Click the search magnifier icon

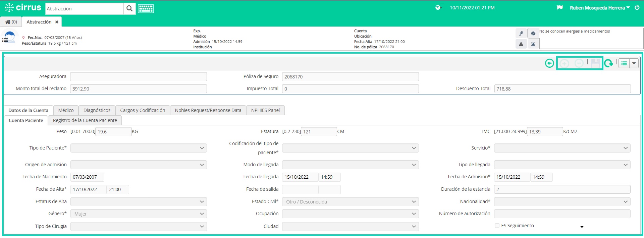pos(129,9)
